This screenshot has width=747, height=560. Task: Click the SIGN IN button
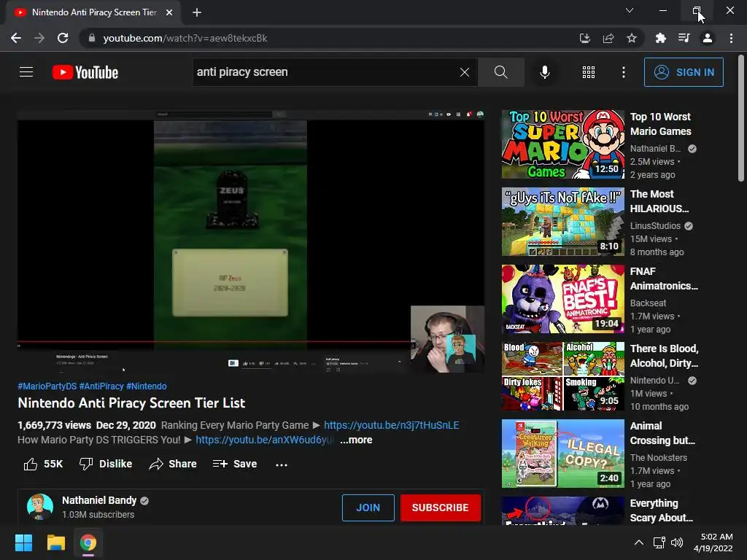click(x=684, y=72)
